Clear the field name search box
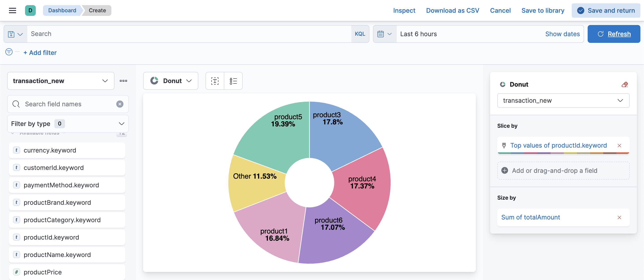The height and width of the screenshot is (280, 644). click(120, 104)
